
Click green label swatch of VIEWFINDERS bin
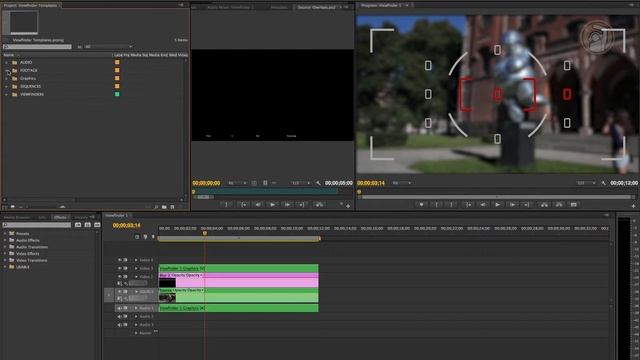point(117,94)
